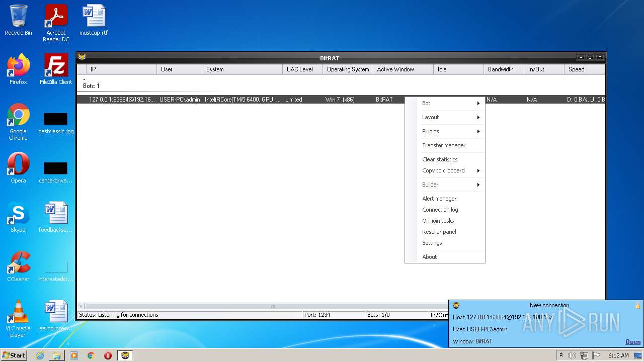Image resolution: width=644 pixels, height=362 pixels.
Task: Click the In/Out column header
Action: tap(544, 69)
